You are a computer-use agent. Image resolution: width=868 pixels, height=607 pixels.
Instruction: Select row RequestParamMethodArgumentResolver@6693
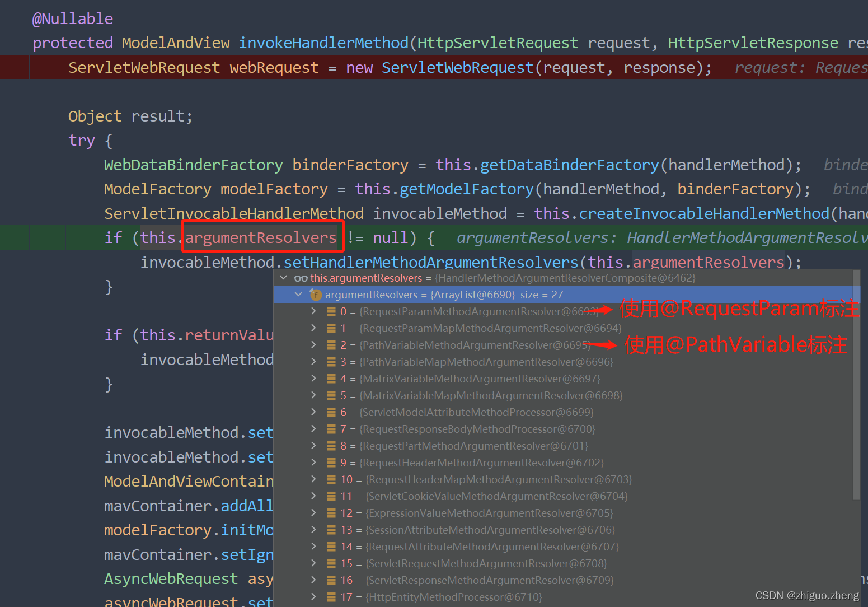pos(564,311)
